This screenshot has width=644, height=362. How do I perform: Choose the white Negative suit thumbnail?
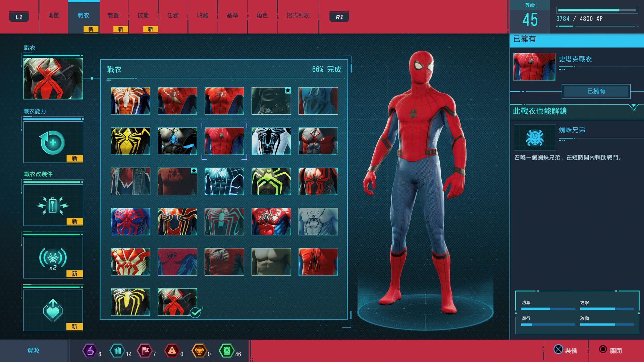tap(271, 141)
